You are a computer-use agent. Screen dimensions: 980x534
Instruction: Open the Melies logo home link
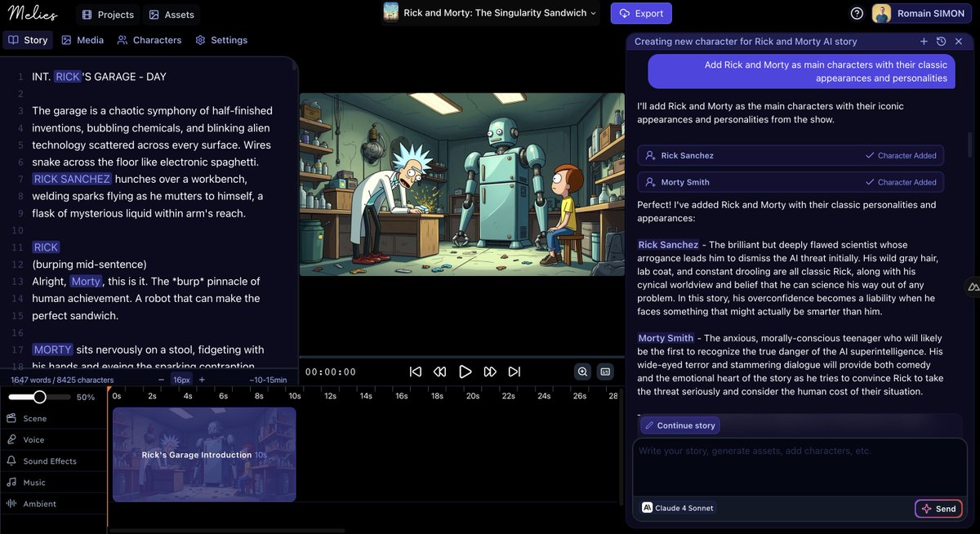33,13
